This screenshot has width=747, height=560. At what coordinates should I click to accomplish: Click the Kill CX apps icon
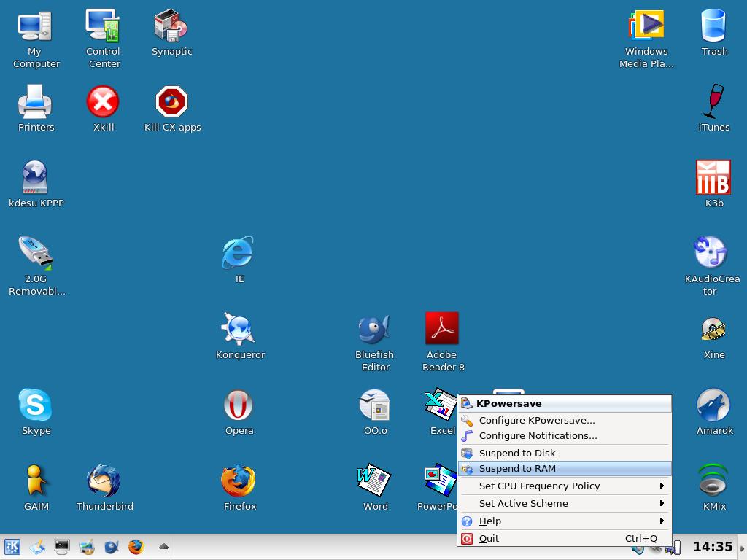click(x=171, y=101)
